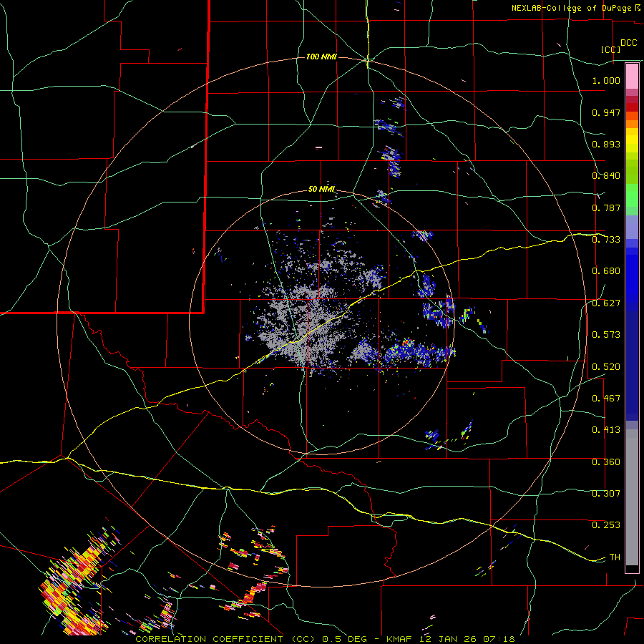The height and width of the screenshot is (644, 644).
Task: Click the 0.413 scale label
Action: click(606, 430)
